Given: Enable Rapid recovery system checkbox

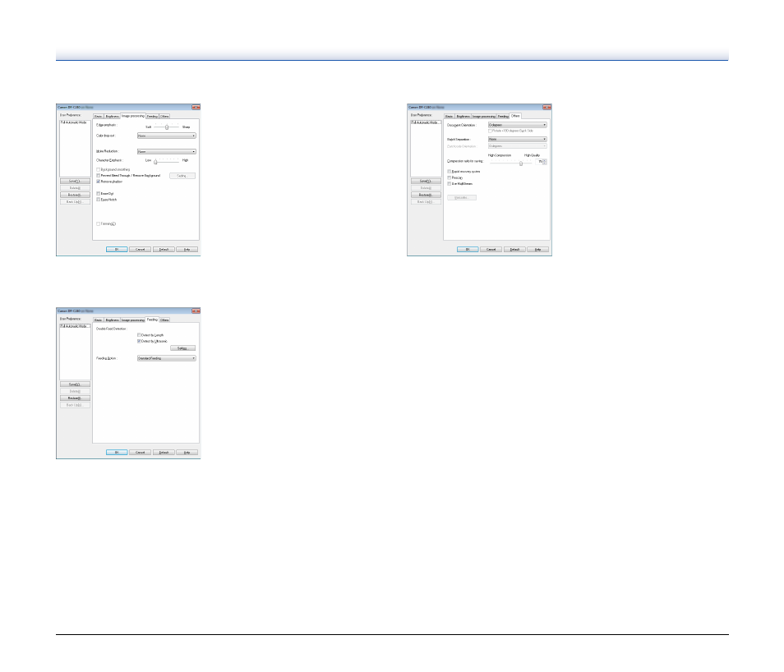Looking at the screenshot, I should (450, 171).
